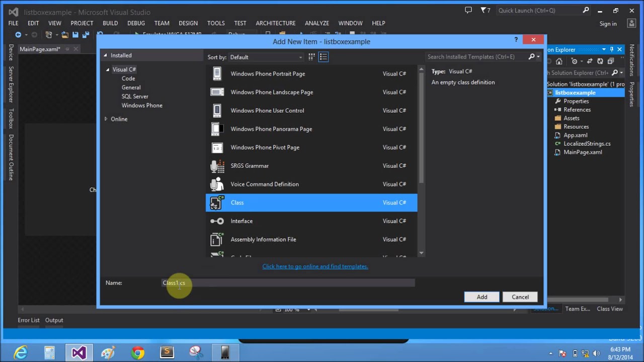Click the go online and find templates link
This screenshot has height=362, width=644.
(315, 266)
